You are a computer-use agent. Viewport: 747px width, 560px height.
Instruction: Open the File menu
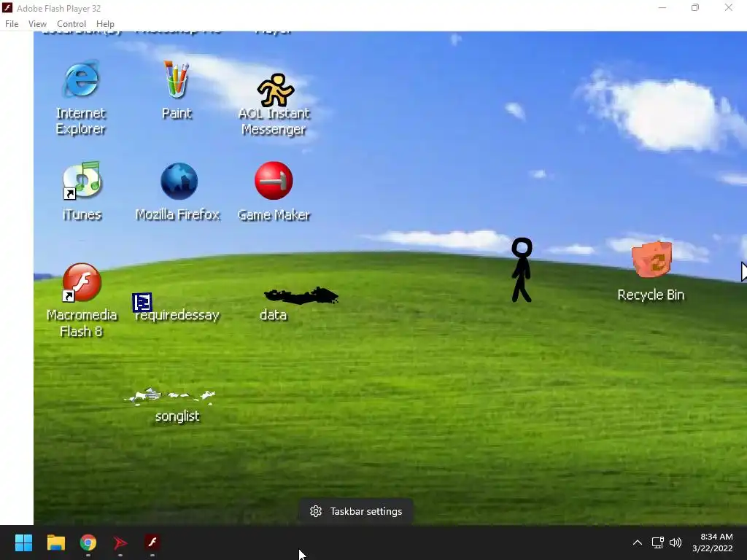[x=12, y=24]
